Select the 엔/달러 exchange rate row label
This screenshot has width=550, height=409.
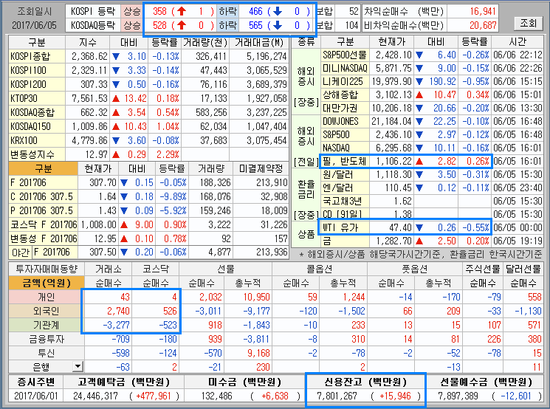click(345, 188)
